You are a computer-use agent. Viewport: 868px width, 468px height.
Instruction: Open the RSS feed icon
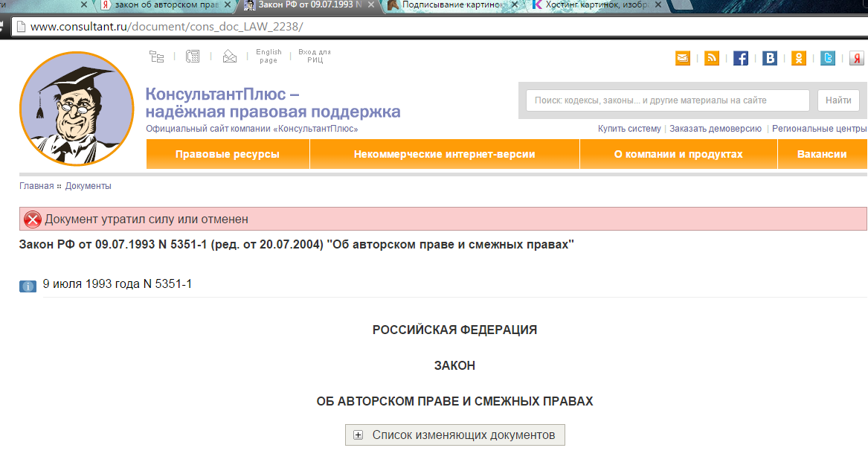click(x=711, y=58)
